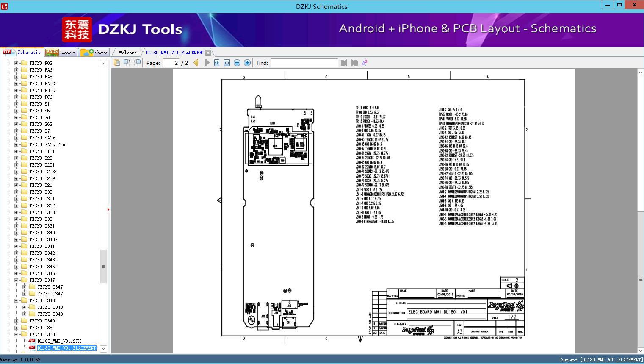Close the DL180_MMI_V01_PLACEMENT tab
This screenshot has width=644, height=364.
[x=208, y=53]
